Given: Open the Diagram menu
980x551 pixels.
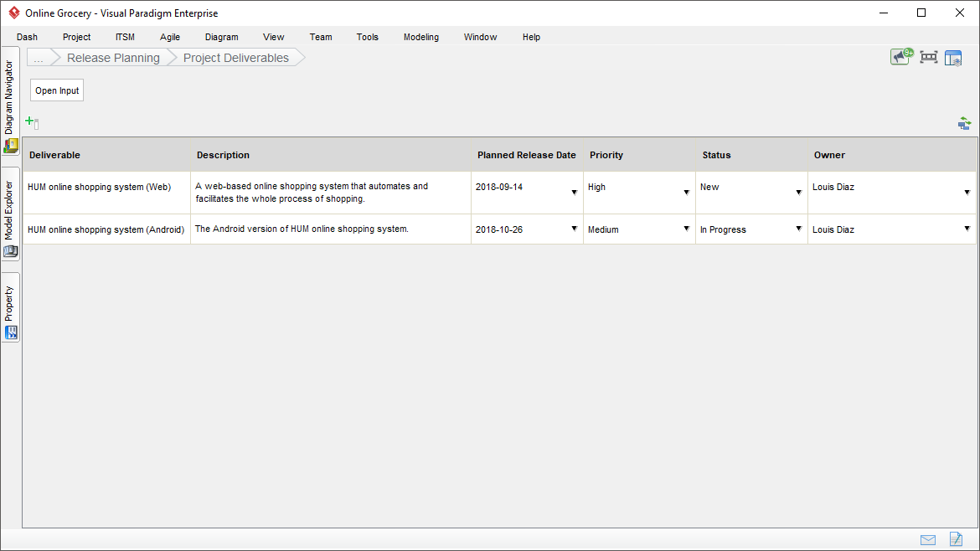Looking at the screenshot, I should (x=222, y=37).
